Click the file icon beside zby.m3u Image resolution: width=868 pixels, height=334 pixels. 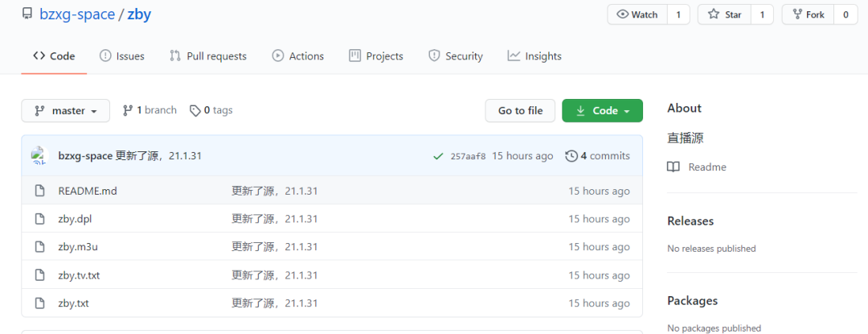tap(39, 247)
